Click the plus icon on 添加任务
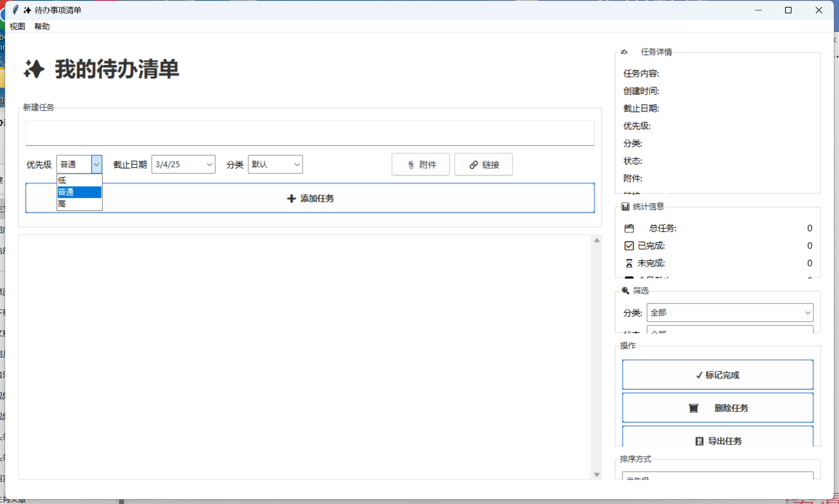This screenshot has width=839, height=504. coord(291,198)
